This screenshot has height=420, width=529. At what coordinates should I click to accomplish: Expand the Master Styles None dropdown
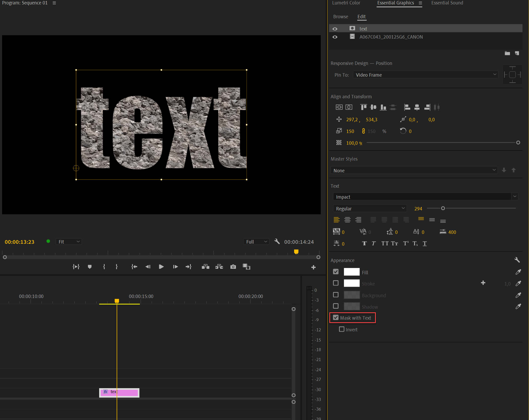414,170
